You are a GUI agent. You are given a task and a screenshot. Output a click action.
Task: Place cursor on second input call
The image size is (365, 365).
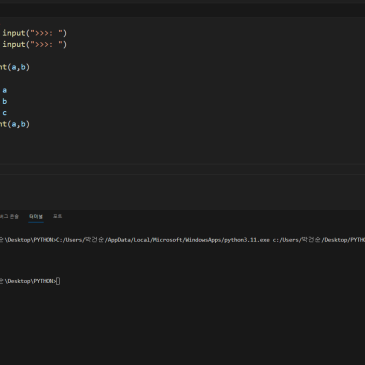tap(35, 44)
